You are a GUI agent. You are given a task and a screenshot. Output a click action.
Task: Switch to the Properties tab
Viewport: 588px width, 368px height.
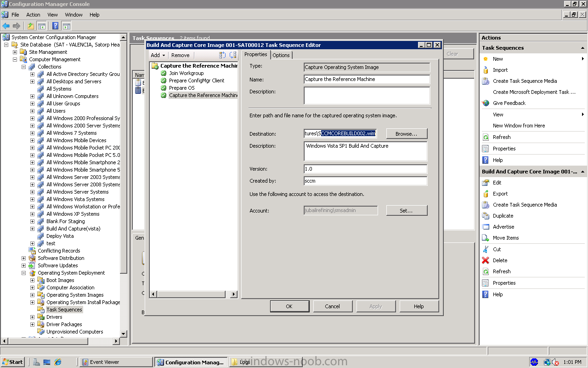pyautogui.click(x=256, y=54)
